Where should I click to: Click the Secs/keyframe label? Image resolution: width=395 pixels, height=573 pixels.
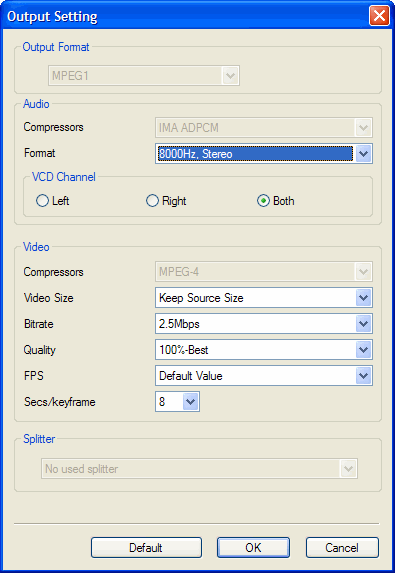click(60, 402)
